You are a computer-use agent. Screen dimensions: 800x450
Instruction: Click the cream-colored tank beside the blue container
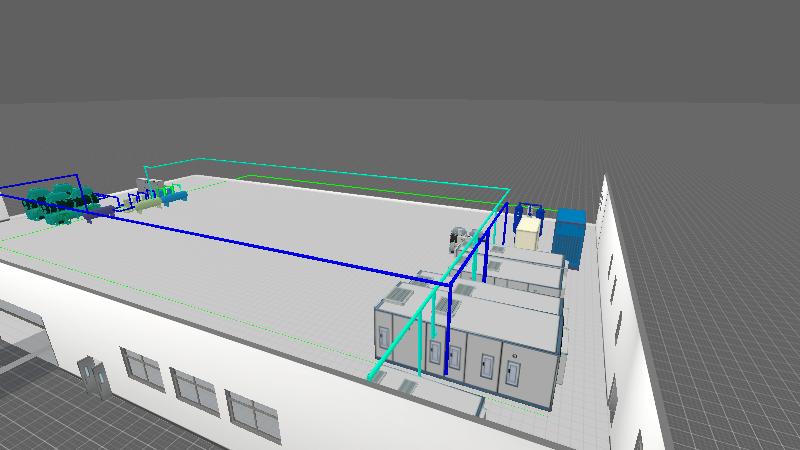[x=527, y=232]
